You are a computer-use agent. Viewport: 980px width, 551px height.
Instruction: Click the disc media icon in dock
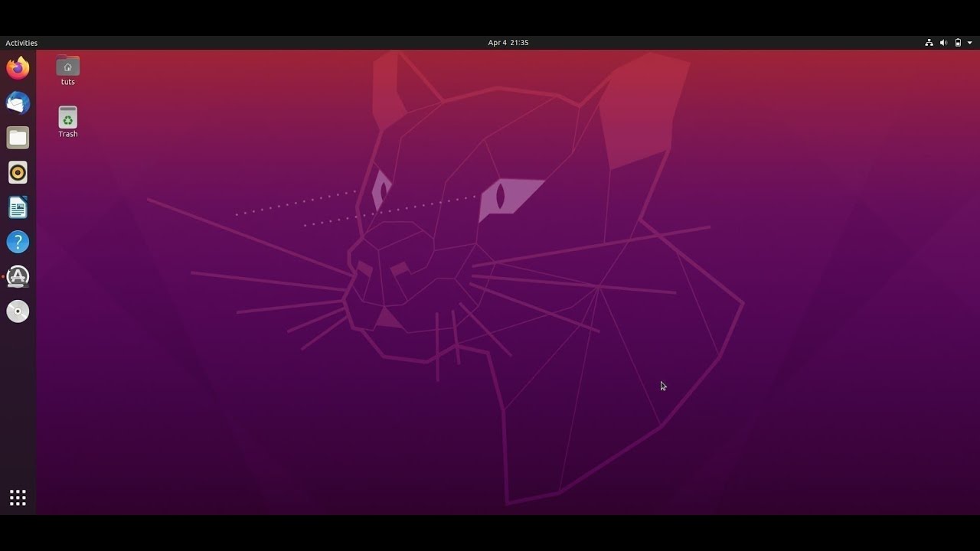tap(18, 311)
